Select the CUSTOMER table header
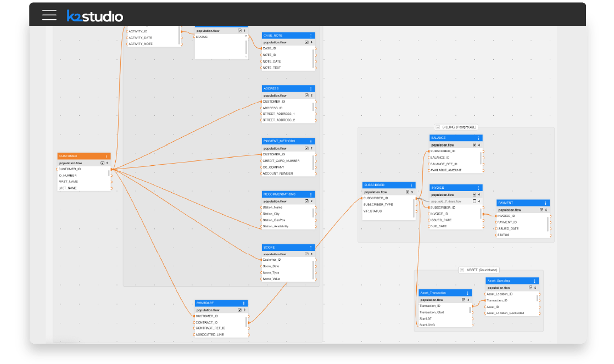614x364 pixels. point(84,156)
